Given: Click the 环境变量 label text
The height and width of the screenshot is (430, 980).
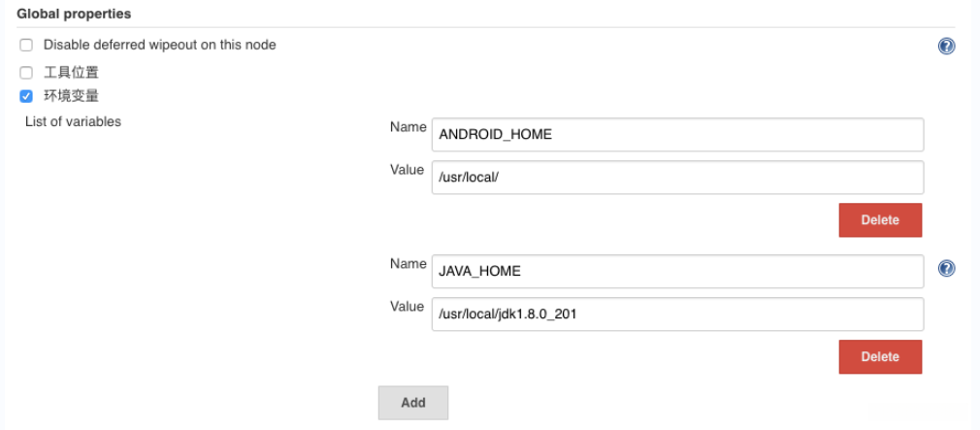Looking at the screenshot, I should [x=71, y=96].
